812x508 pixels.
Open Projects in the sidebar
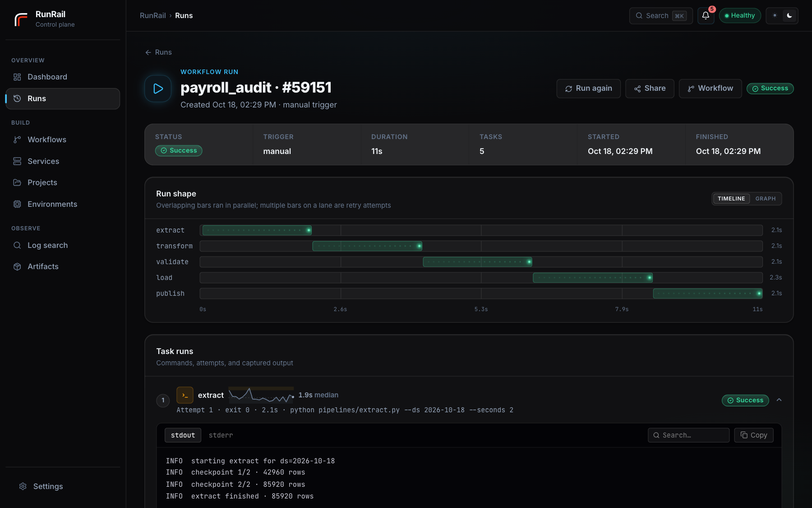pyautogui.click(x=63, y=182)
